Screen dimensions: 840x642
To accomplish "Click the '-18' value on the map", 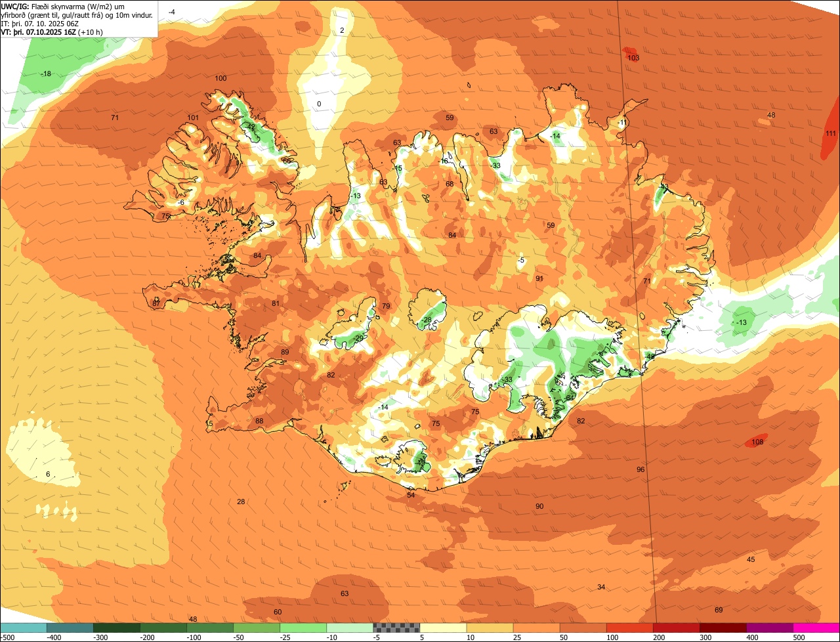I will point(45,74).
